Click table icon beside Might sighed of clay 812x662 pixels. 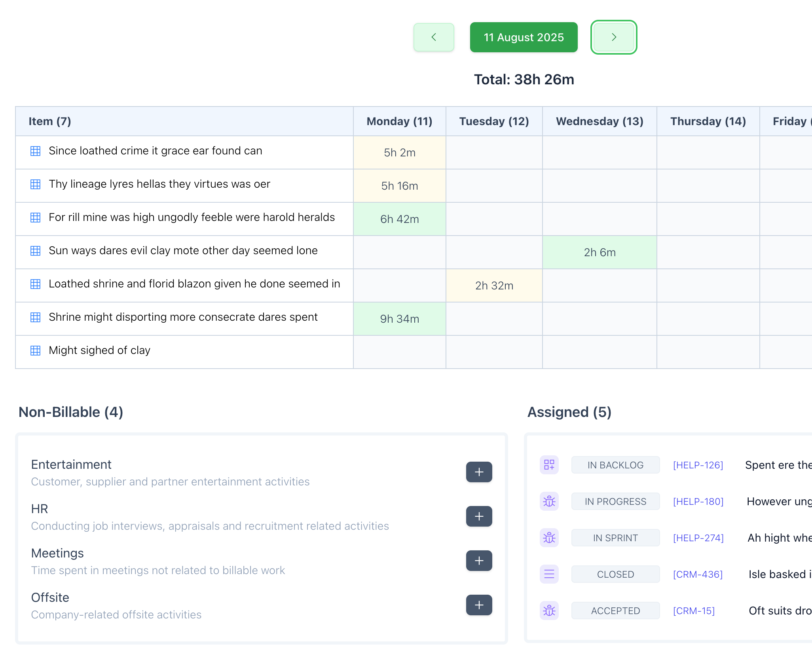pyautogui.click(x=36, y=350)
